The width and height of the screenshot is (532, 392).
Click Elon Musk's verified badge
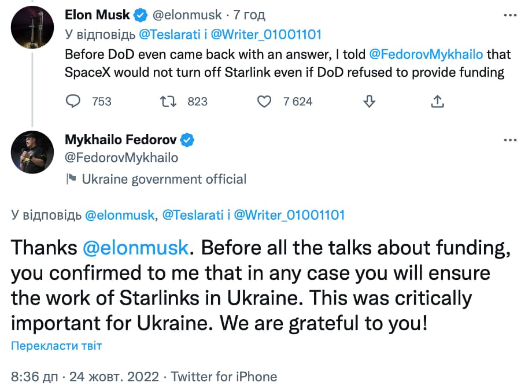click(141, 14)
